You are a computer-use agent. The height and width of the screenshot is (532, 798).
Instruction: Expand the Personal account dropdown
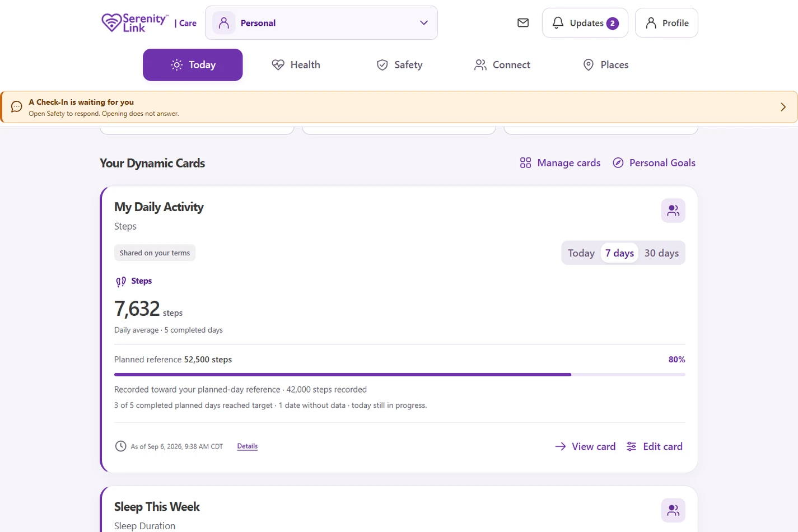321,23
